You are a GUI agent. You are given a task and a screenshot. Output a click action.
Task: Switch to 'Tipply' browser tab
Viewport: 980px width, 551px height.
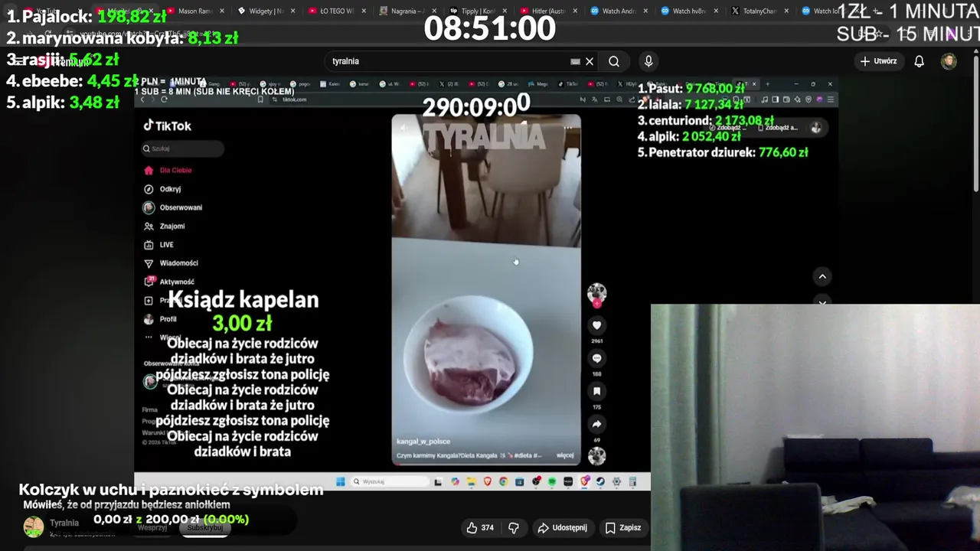tap(479, 11)
